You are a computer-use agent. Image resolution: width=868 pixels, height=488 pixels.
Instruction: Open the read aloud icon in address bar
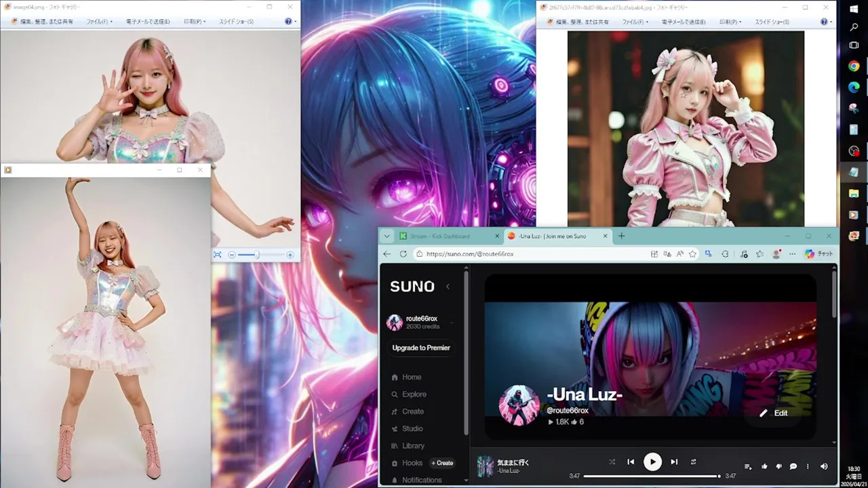pyautogui.click(x=679, y=253)
